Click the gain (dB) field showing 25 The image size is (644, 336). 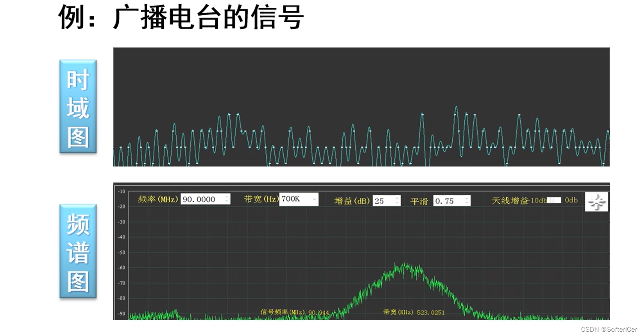386,200
